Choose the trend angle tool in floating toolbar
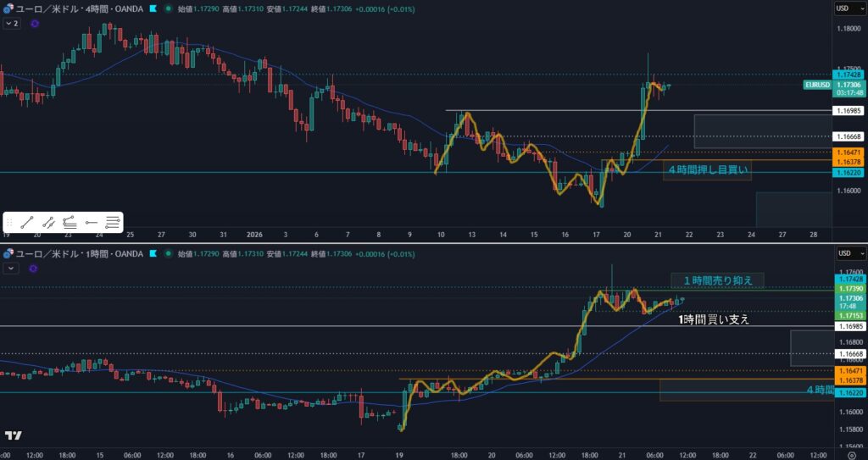Viewport: 868px width, 460px height. point(70,222)
